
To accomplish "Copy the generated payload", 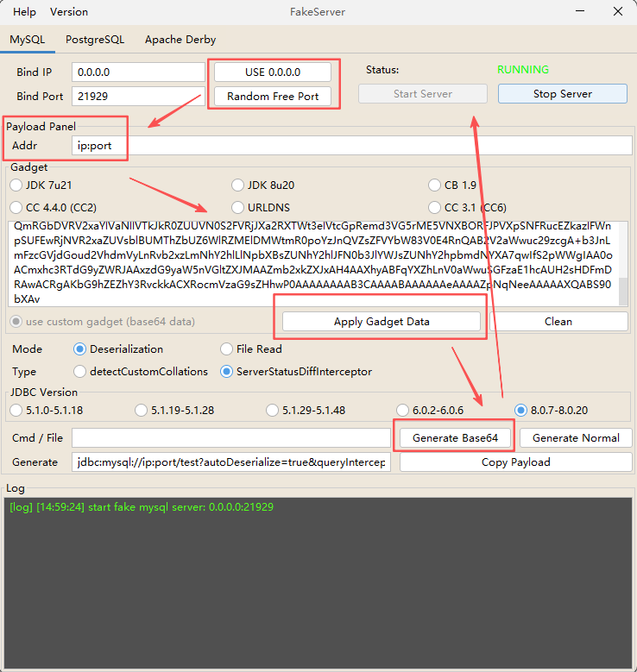I will click(515, 462).
